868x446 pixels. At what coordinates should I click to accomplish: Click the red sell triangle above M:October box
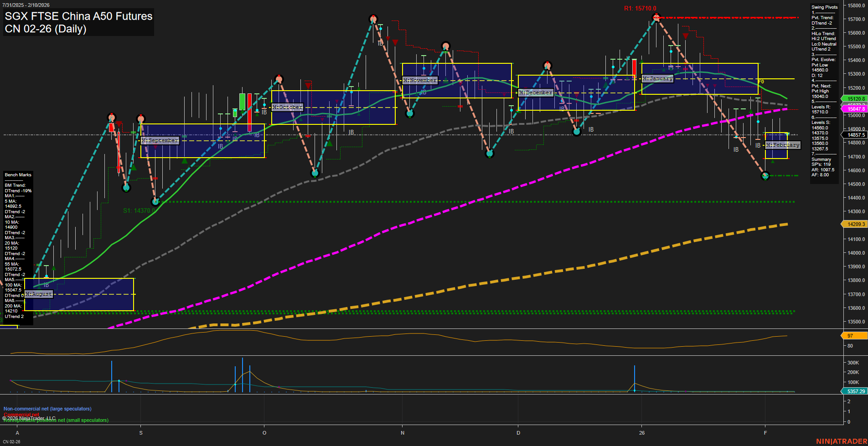(309, 85)
